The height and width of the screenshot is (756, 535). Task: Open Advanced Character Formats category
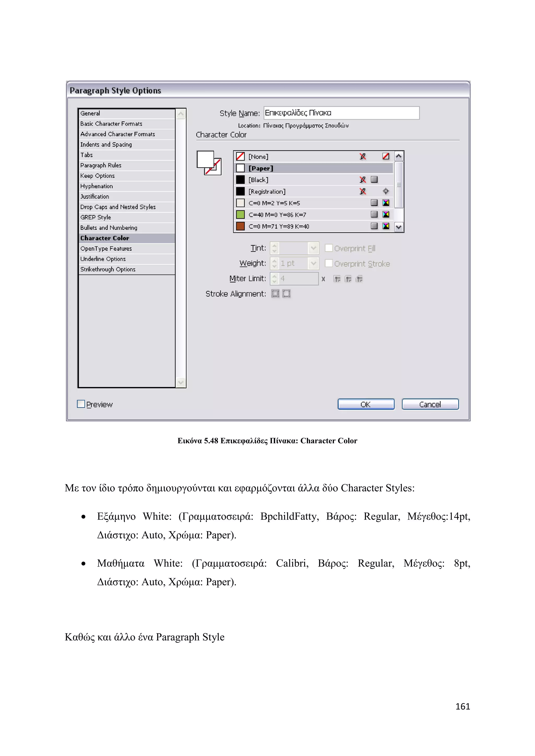[127, 134]
